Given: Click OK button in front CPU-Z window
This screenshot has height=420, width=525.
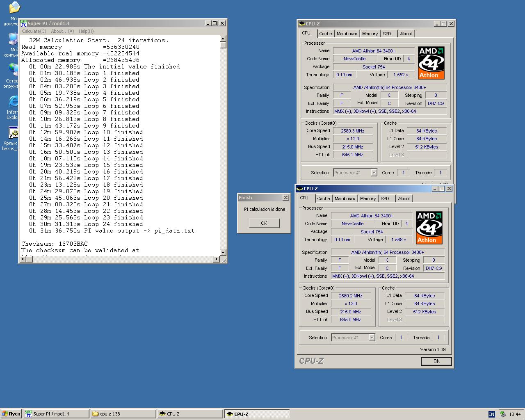Looking at the screenshot, I should coord(436,361).
